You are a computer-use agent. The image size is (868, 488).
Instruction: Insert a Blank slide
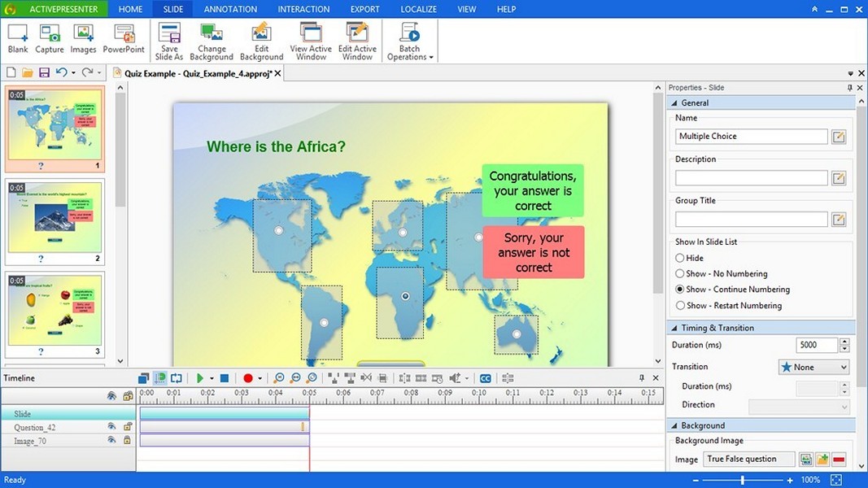point(18,39)
